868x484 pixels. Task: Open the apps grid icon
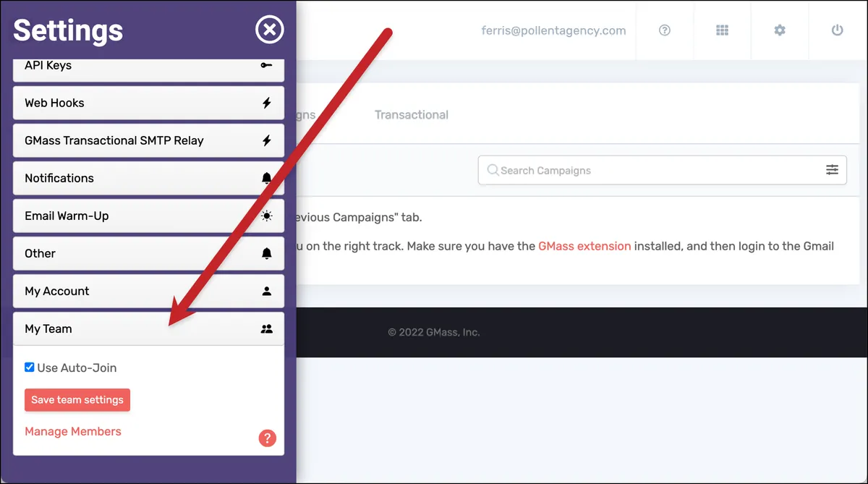(722, 30)
